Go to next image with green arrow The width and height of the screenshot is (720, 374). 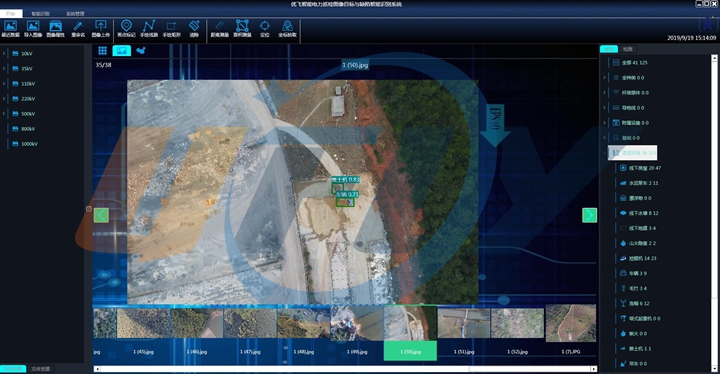click(590, 215)
